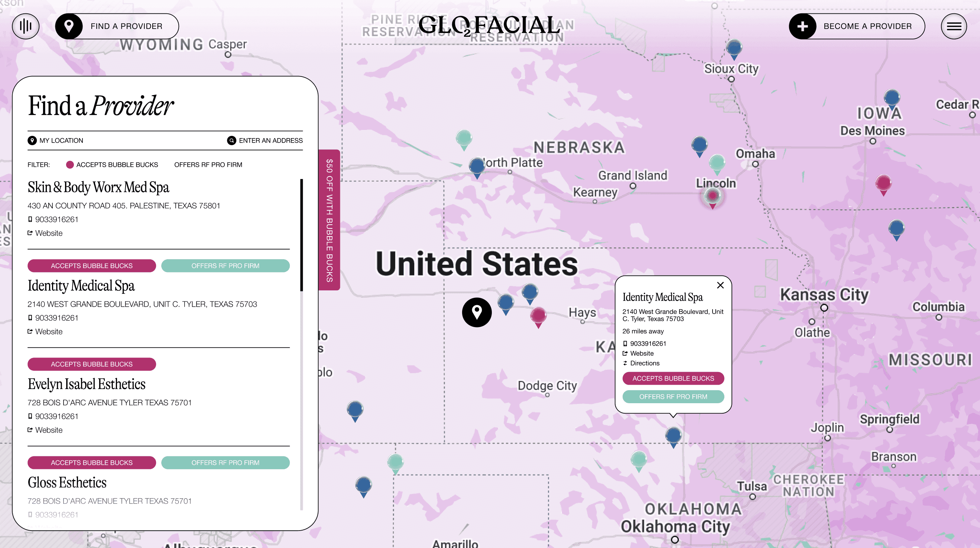Open the Glo2Facial logo home link
Viewport: 980px width, 548px height.
point(489,26)
